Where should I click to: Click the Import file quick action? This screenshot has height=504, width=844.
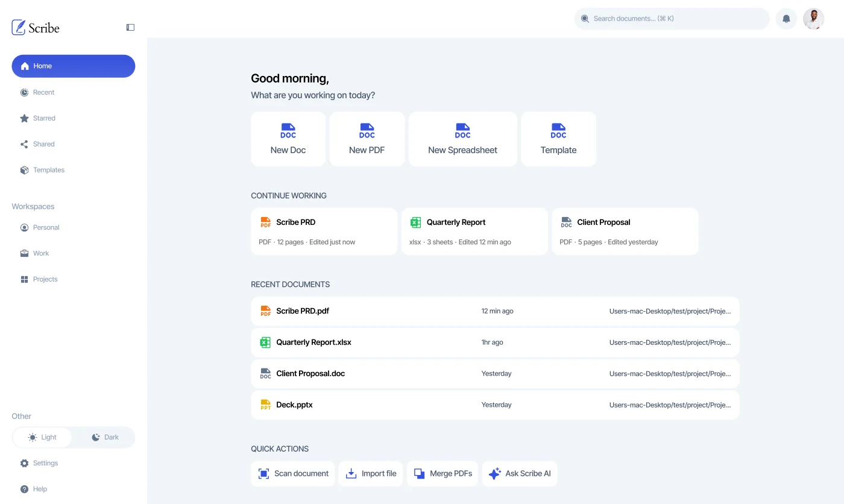click(x=371, y=474)
